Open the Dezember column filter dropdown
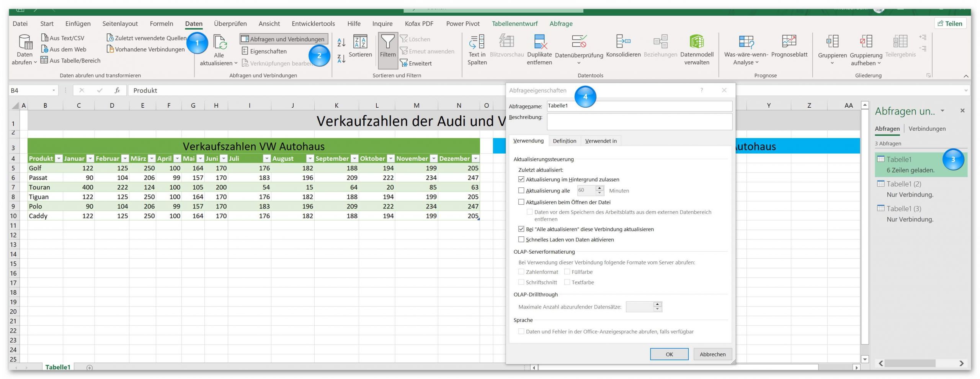Image resolution: width=980 pixels, height=379 pixels. [475, 158]
